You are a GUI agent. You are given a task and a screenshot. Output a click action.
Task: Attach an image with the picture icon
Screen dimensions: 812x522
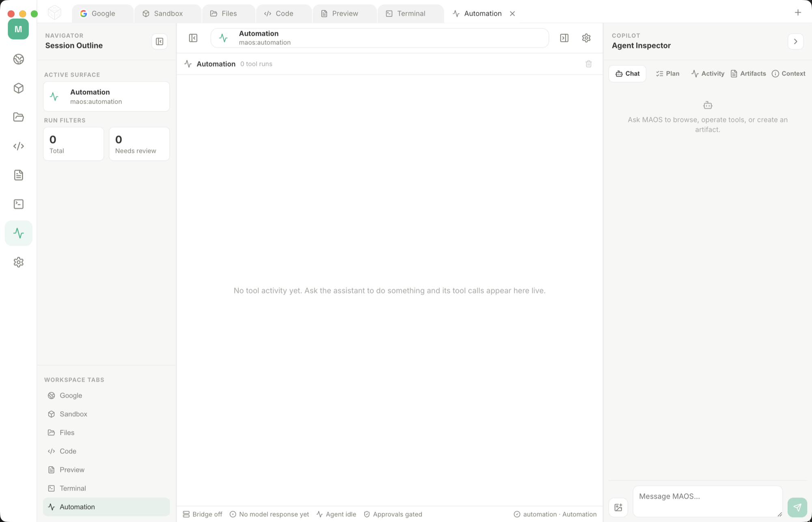618,507
